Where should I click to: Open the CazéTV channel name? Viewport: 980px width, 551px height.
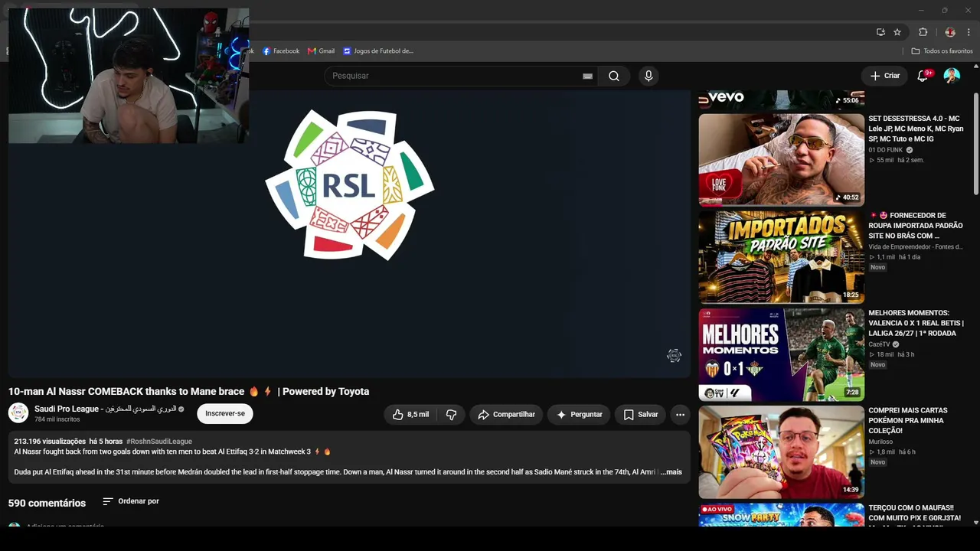879,344
